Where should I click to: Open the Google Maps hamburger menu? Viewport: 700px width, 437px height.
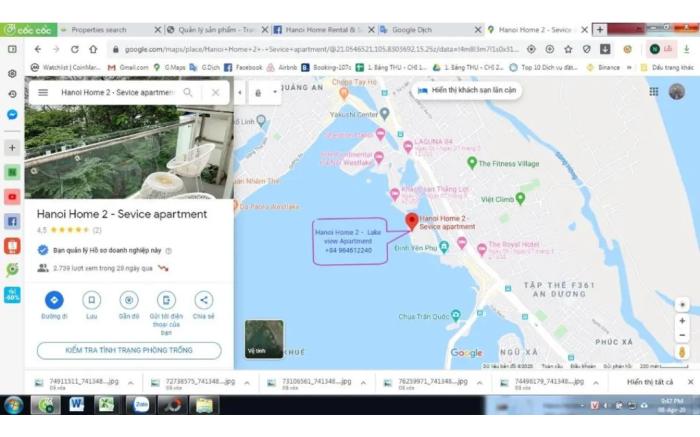43,92
